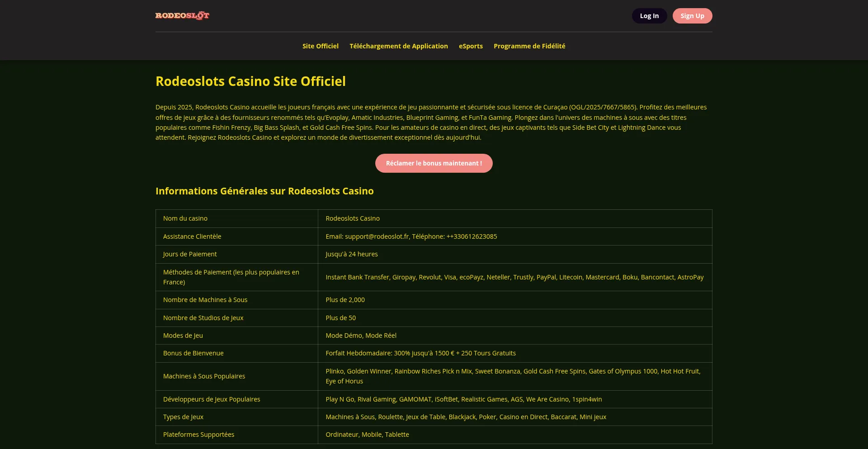
Task: Select Plateformes Supportées label
Action: pyautogui.click(x=237, y=435)
